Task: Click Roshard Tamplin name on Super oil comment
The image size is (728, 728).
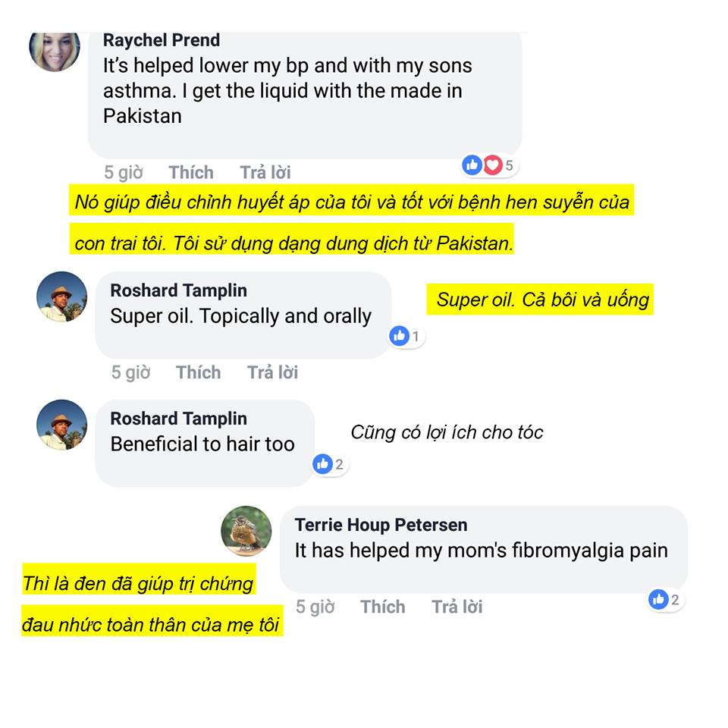Action: coord(179,290)
